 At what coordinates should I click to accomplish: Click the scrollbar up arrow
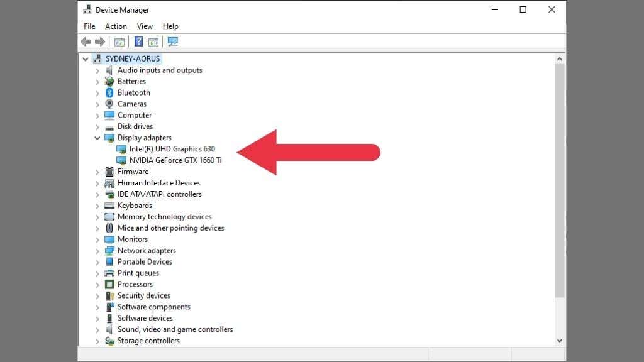pyautogui.click(x=559, y=59)
